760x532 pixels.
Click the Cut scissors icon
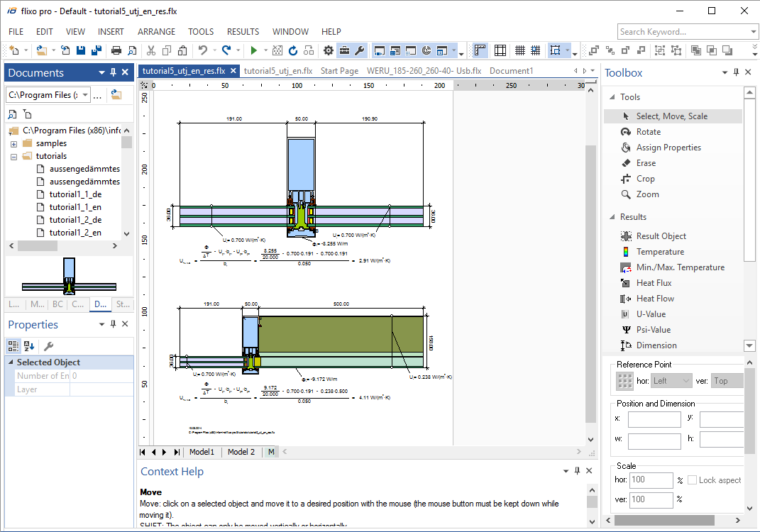point(150,50)
